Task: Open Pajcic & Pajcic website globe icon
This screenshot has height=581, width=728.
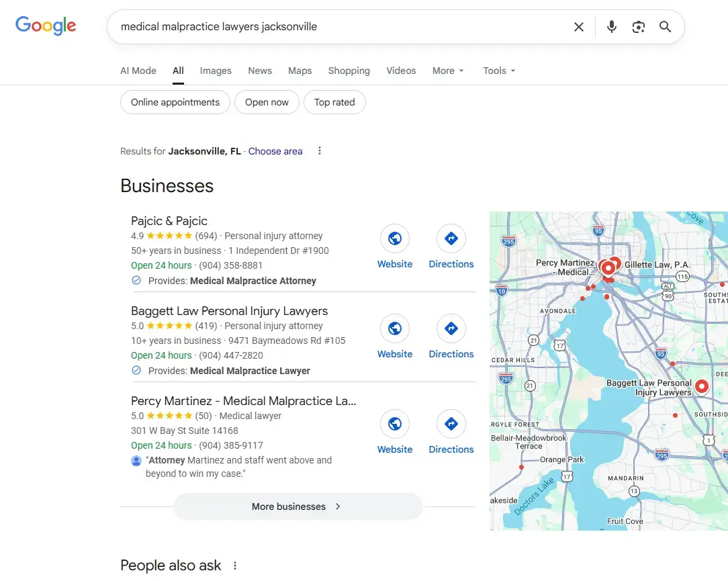Action: 395,238
